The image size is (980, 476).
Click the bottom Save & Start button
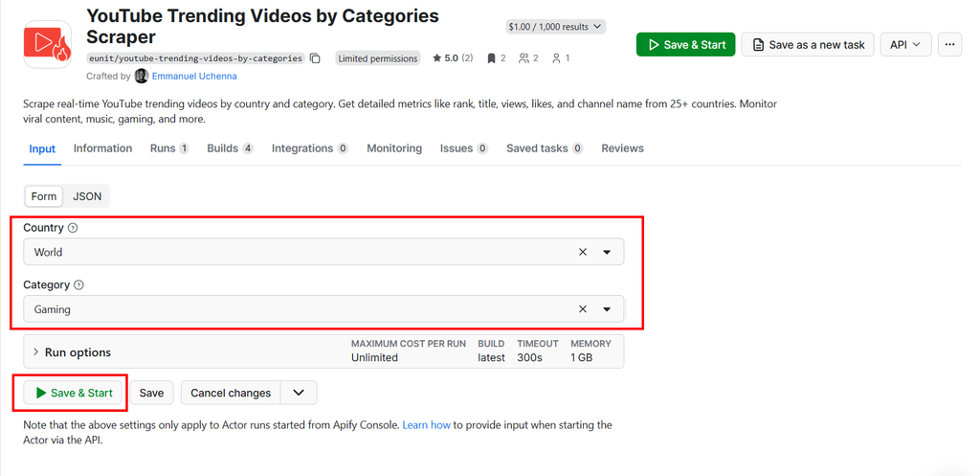click(x=74, y=393)
